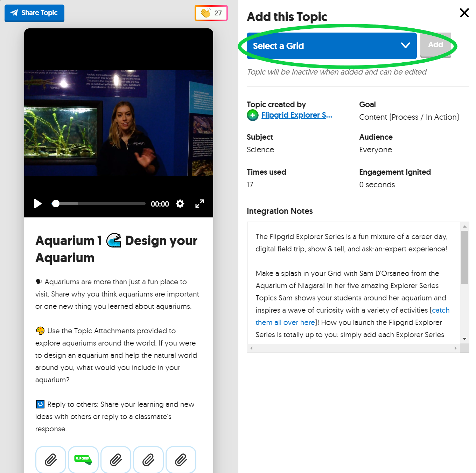Click the green plus icon beside creator name

252,115
